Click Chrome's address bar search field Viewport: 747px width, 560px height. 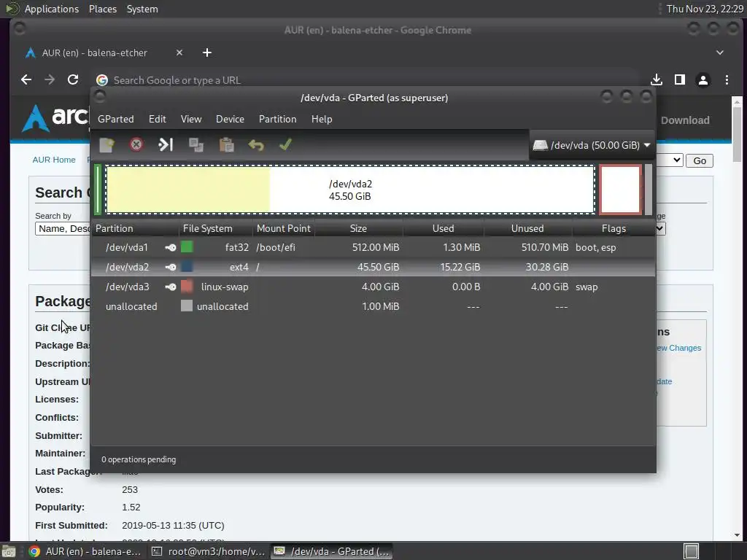click(x=365, y=80)
